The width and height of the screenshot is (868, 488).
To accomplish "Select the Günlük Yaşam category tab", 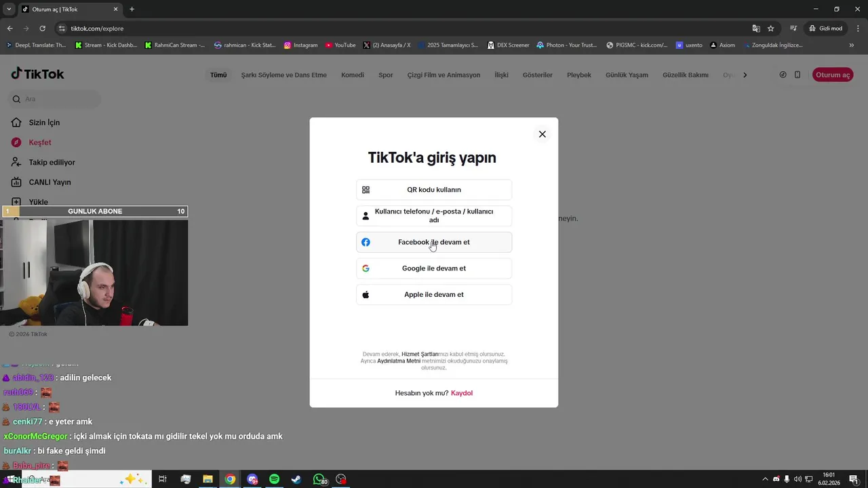I will [x=627, y=75].
